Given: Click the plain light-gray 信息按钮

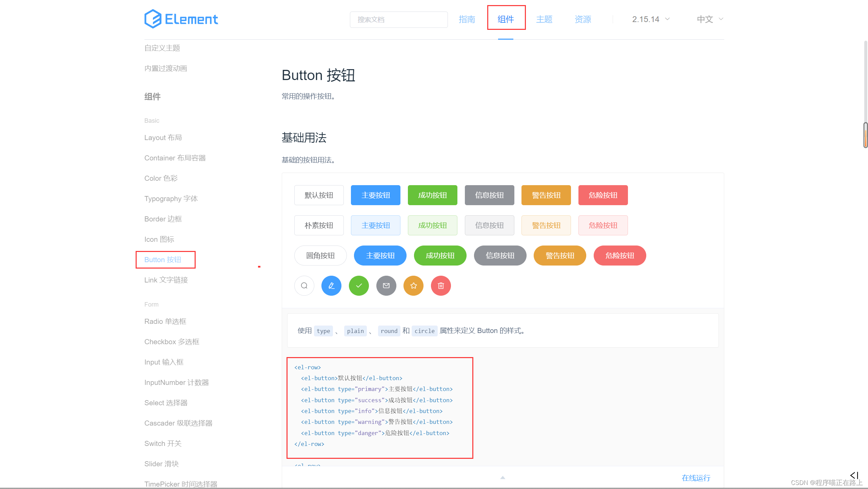Looking at the screenshot, I should [489, 225].
